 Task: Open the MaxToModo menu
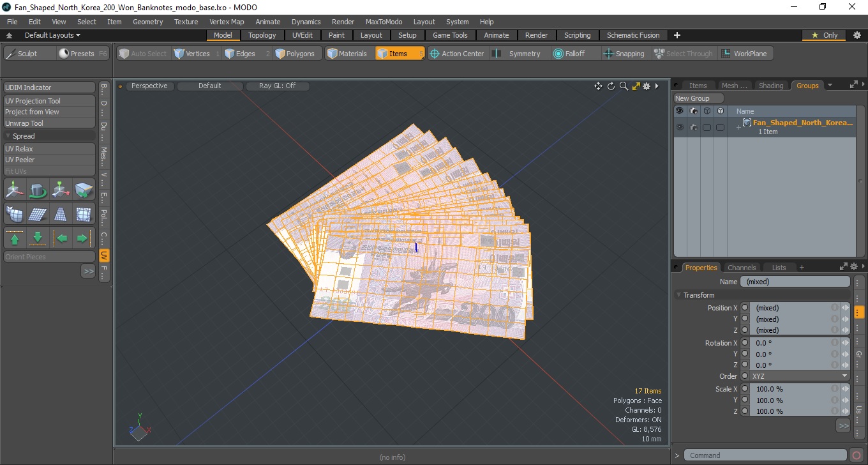pyautogui.click(x=384, y=22)
